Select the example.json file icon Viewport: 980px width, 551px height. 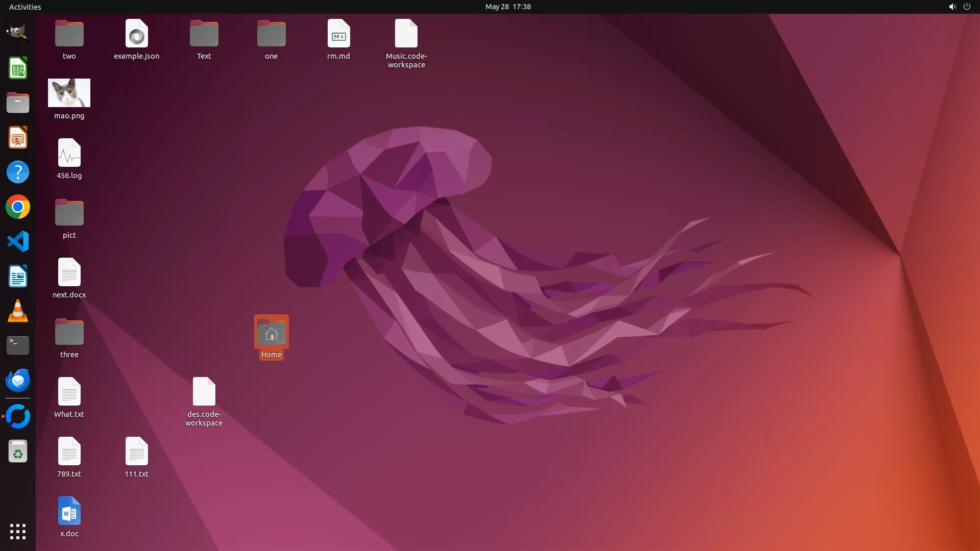click(136, 35)
